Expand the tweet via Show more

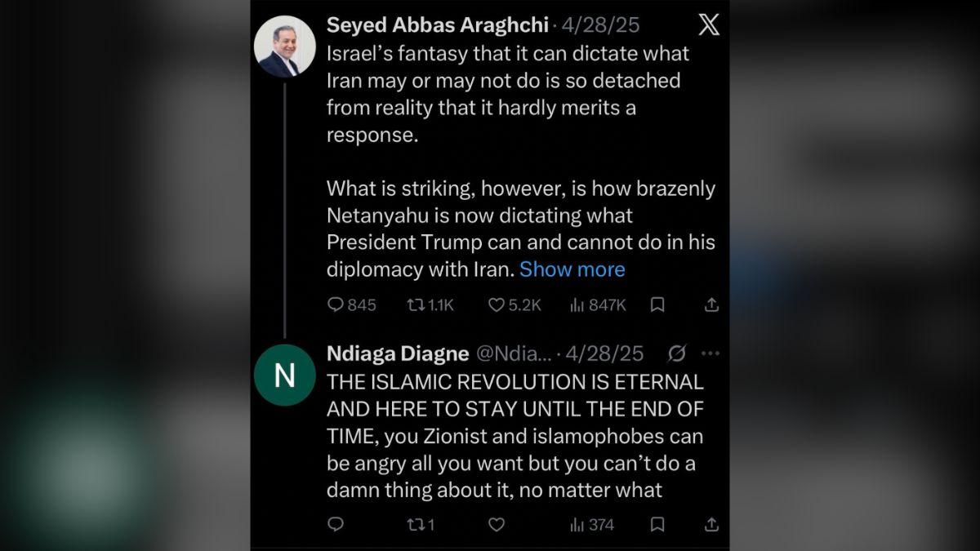click(572, 269)
